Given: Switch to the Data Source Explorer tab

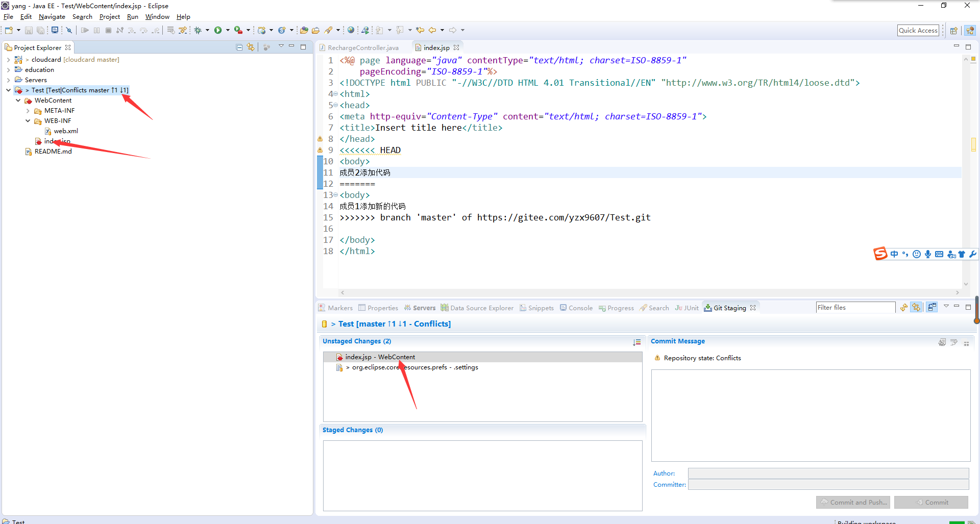Looking at the screenshot, I should 477,308.
